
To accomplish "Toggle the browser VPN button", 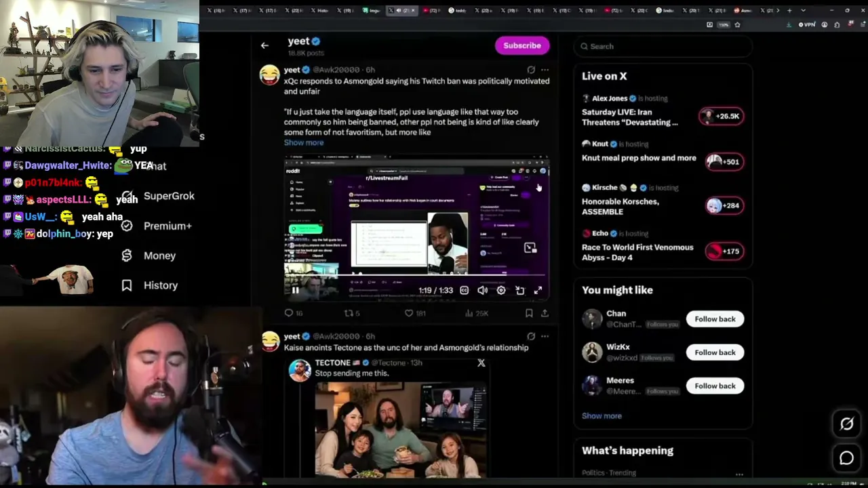I will pos(806,25).
